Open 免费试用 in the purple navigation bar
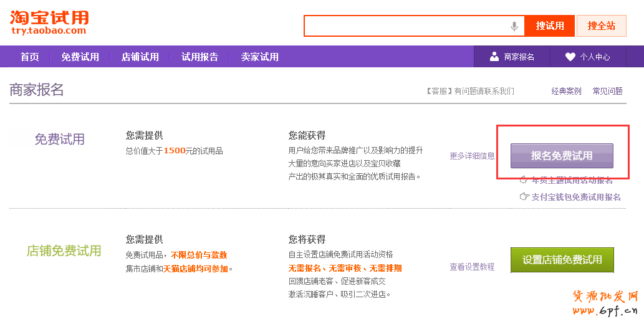 tap(80, 57)
